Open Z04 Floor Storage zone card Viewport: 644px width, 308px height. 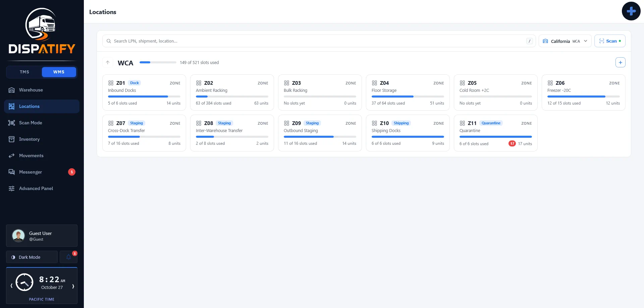click(408, 93)
